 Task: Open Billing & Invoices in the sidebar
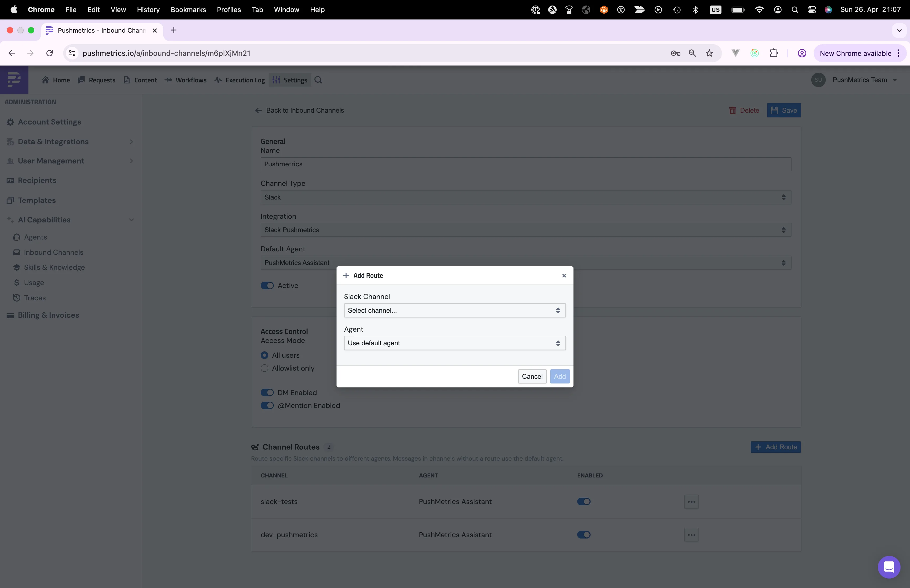43,315
